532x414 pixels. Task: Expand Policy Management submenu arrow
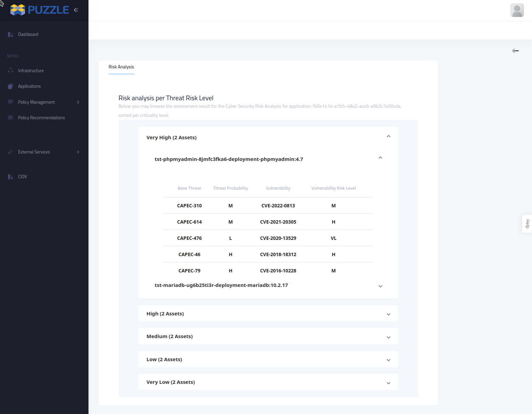point(78,102)
